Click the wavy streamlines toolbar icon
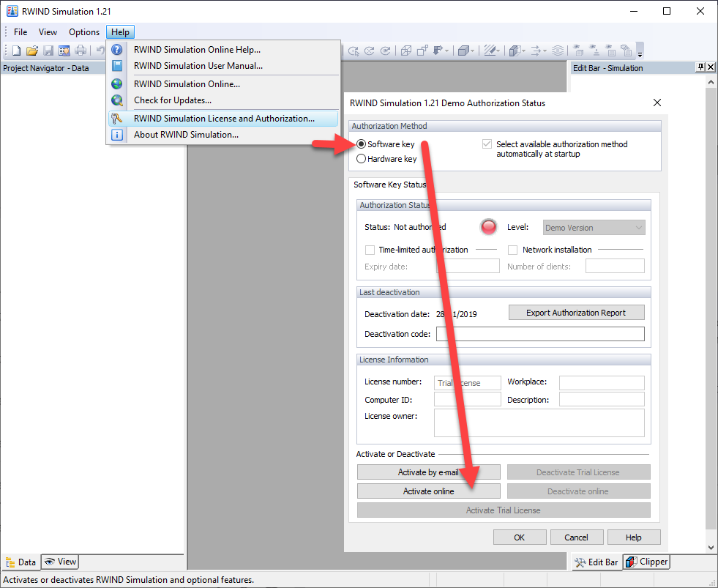The height and width of the screenshot is (588, 718). (557, 51)
